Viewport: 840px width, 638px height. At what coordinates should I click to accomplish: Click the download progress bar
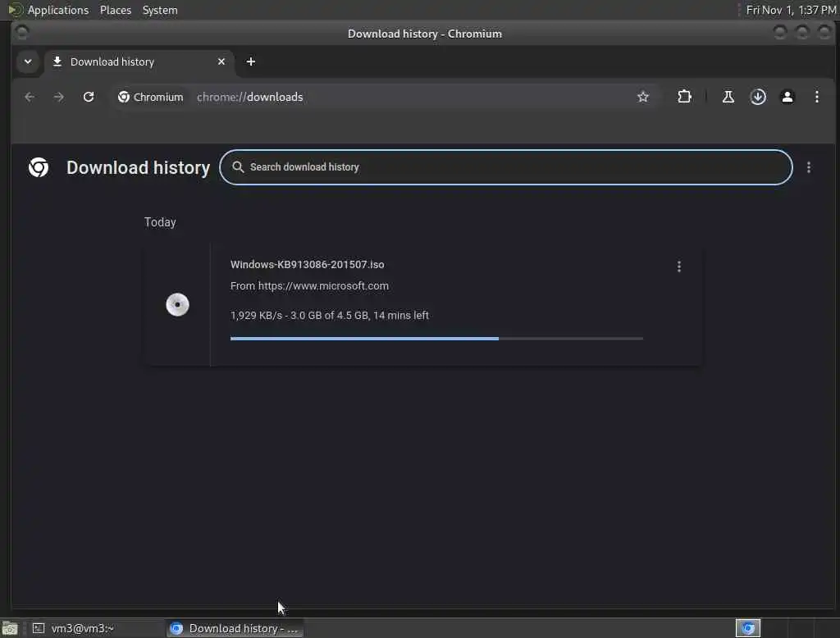436,339
